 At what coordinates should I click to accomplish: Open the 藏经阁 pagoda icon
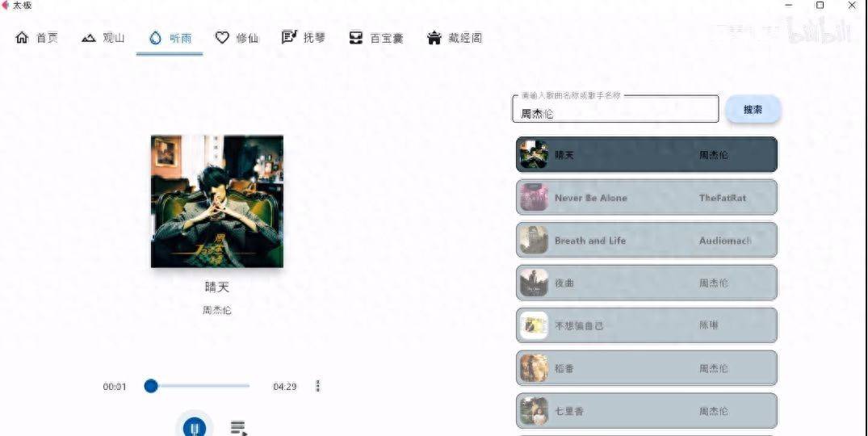click(x=434, y=38)
